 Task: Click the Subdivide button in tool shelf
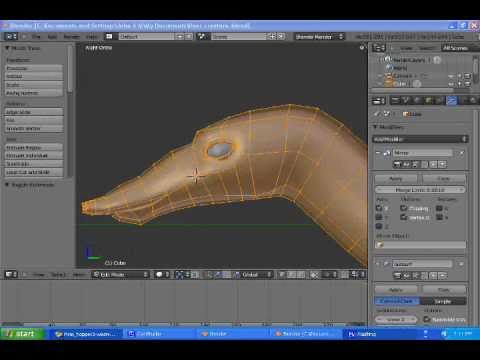(34, 164)
